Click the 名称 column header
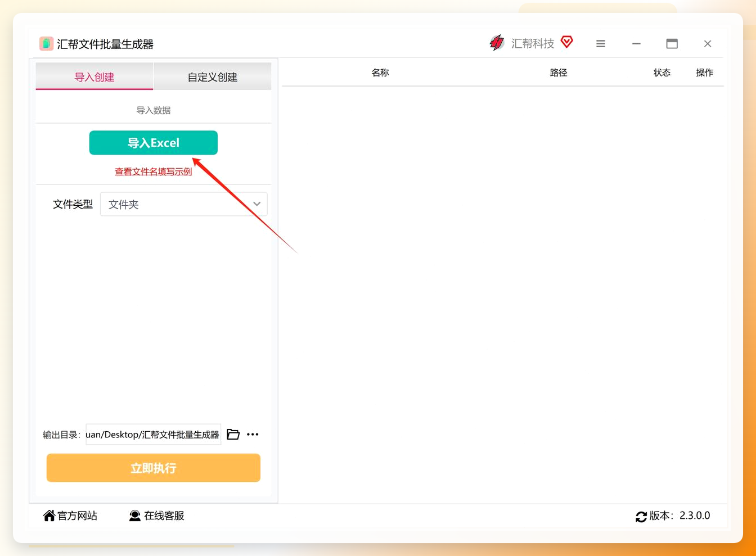The width and height of the screenshot is (756, 556). click(380, 73)
